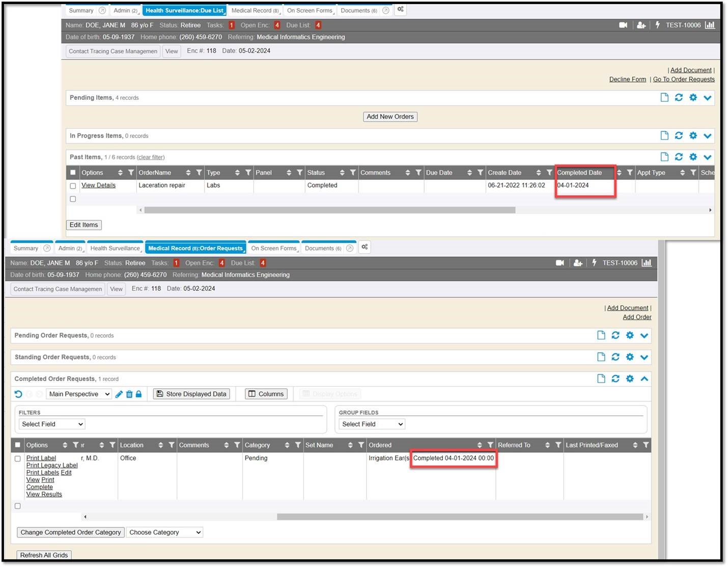Open settings gear for In Progress Items

click(x=693, y=136)
